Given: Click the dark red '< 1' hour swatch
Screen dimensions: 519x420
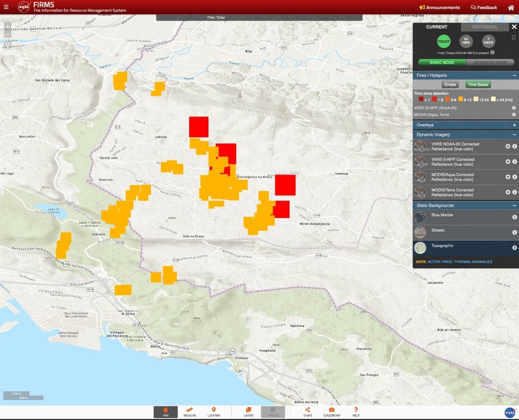Looking at the screenshot, I should point(421,99).
